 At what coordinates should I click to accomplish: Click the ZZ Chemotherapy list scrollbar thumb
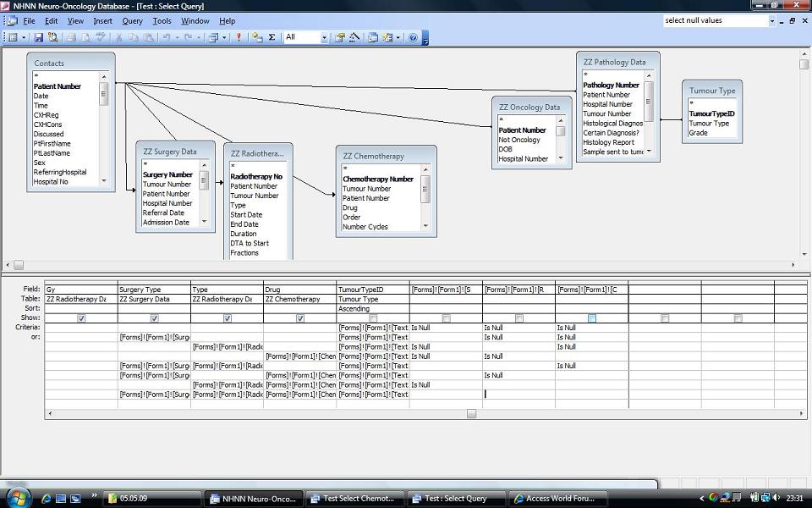(425, 189)
